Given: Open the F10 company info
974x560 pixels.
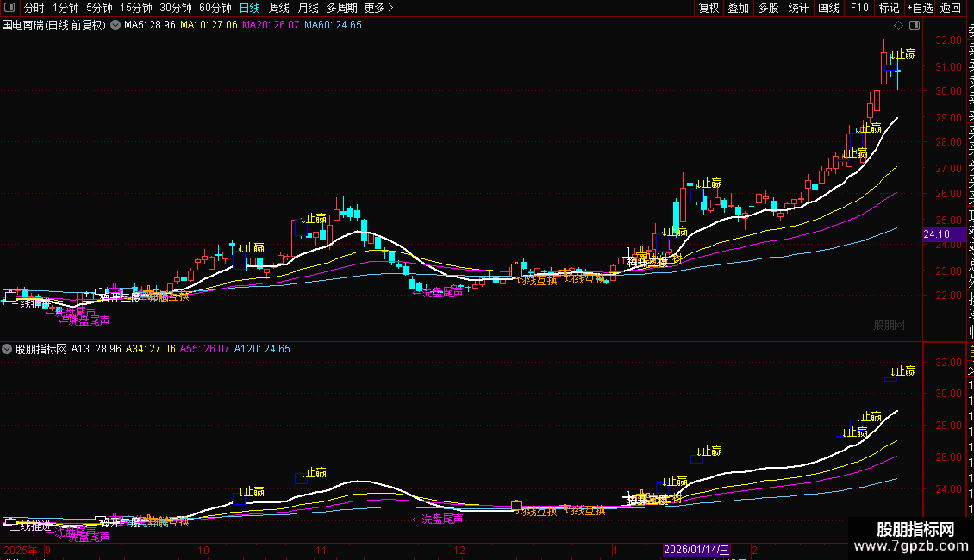Looking at the screenshot, I should coord(859,8).
